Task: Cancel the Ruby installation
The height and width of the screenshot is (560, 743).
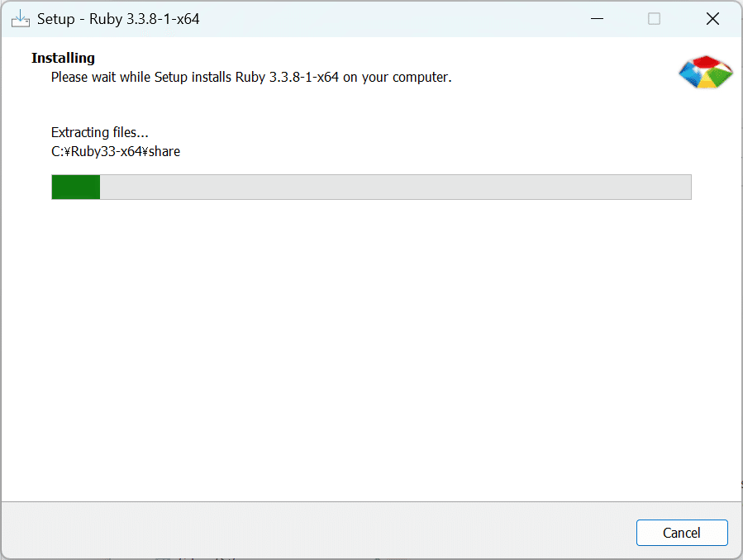Action: [682, 533]
